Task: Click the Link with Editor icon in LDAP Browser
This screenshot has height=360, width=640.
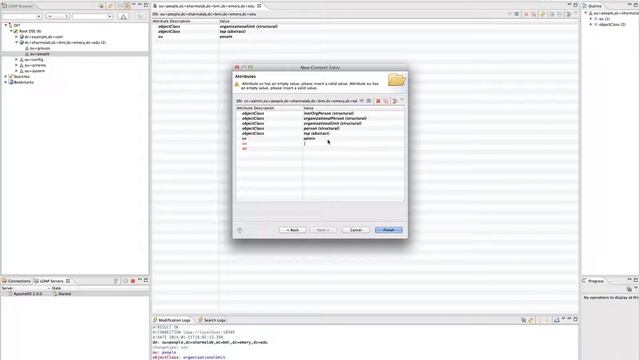Action: coord(127,6)
